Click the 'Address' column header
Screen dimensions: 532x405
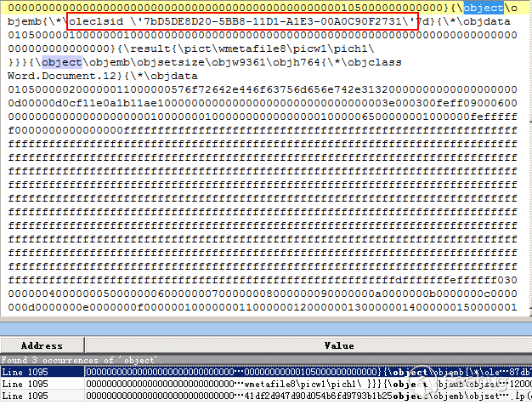click(42, 345)
